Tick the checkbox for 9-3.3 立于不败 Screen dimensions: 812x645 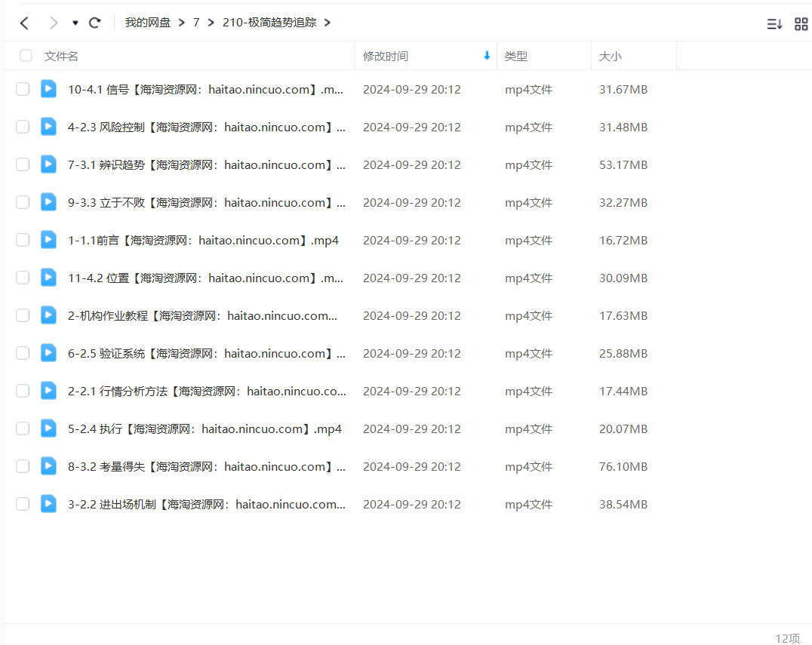pyautogui.click(x=23, y=202)
